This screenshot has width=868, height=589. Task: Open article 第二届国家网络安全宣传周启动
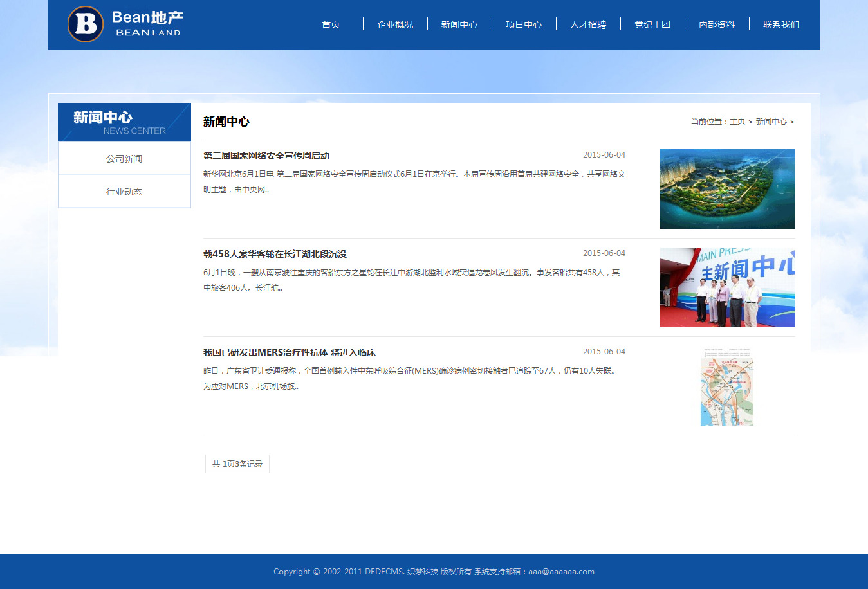point(266,156)
